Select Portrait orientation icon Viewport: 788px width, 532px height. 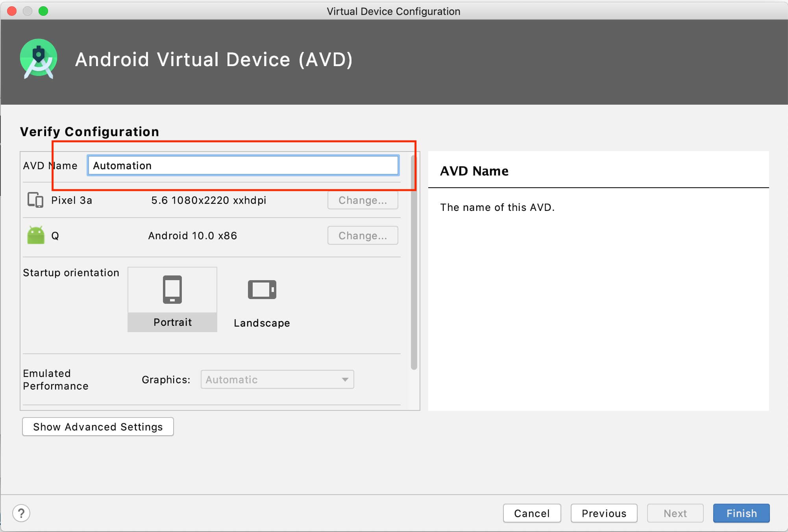[x=173, y=290]
